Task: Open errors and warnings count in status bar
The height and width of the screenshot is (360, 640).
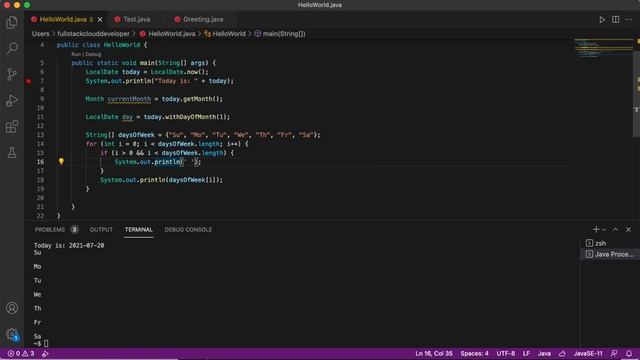Action: [21, 353]
